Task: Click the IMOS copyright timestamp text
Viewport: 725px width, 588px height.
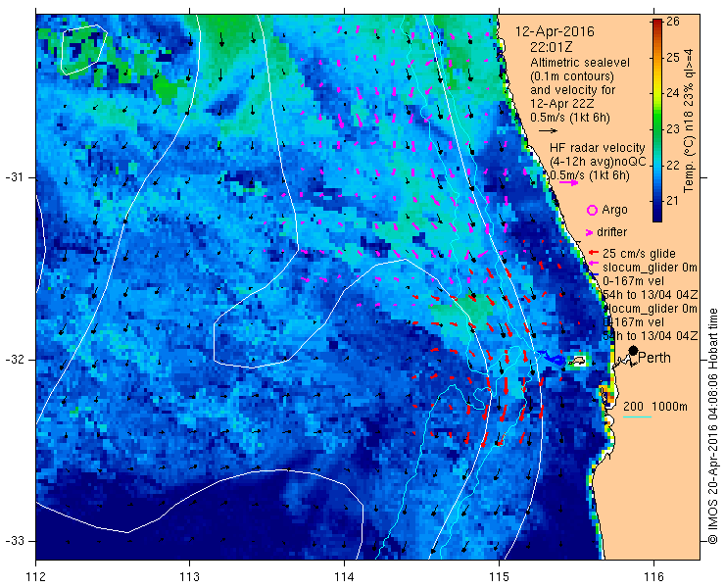Action: click(x=713, y=425)
